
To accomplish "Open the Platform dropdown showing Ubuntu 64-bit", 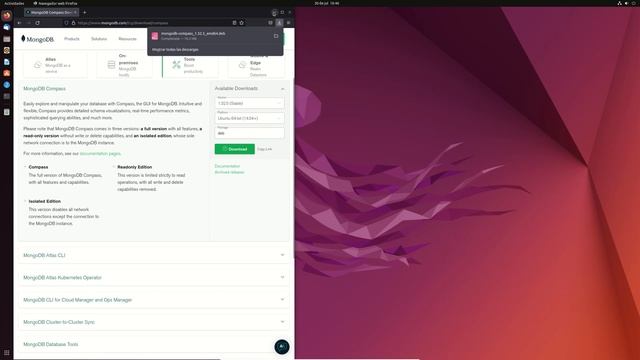I will point(249,118).
